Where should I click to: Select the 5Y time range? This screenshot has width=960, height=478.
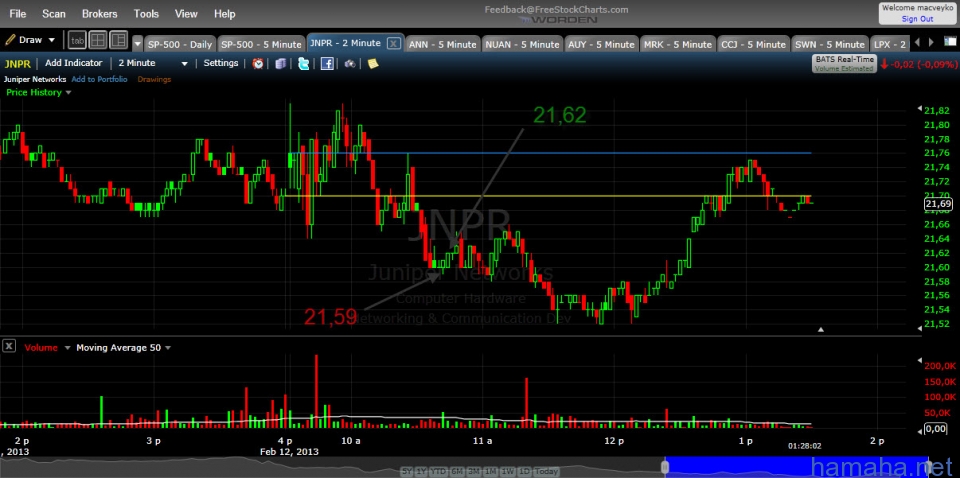pos(407,471)
